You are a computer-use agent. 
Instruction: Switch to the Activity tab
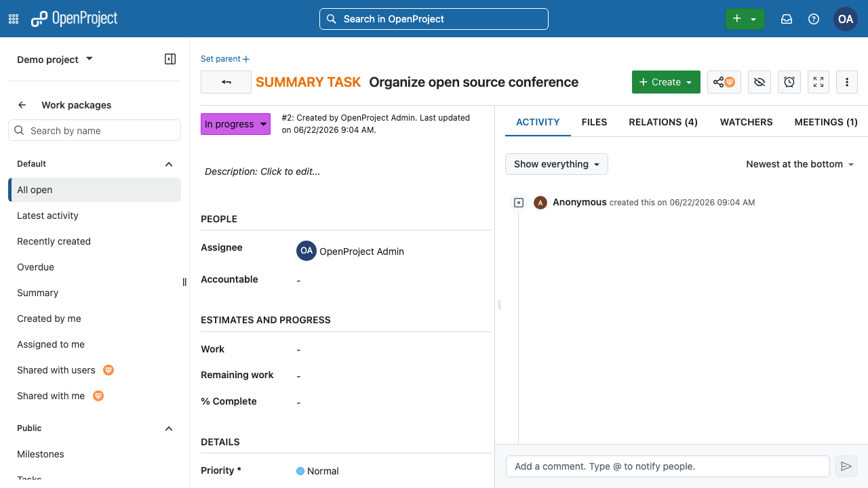(538, 122)
